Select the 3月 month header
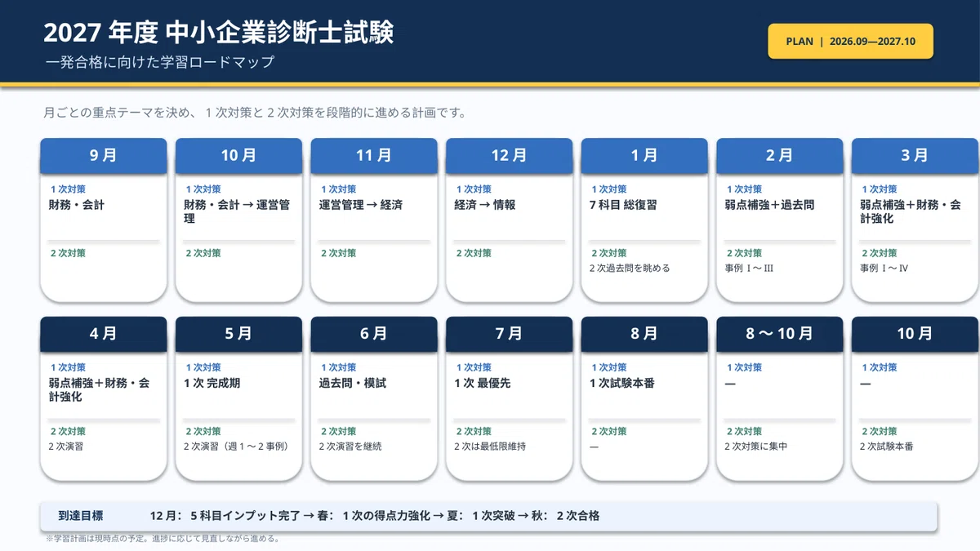 point(915,155)
